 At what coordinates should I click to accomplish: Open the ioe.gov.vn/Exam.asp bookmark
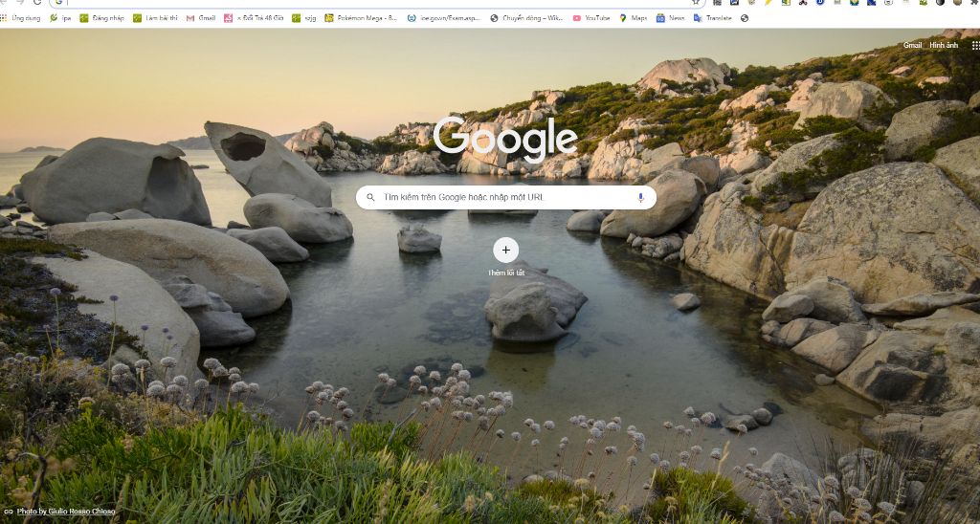pos(444,18)
